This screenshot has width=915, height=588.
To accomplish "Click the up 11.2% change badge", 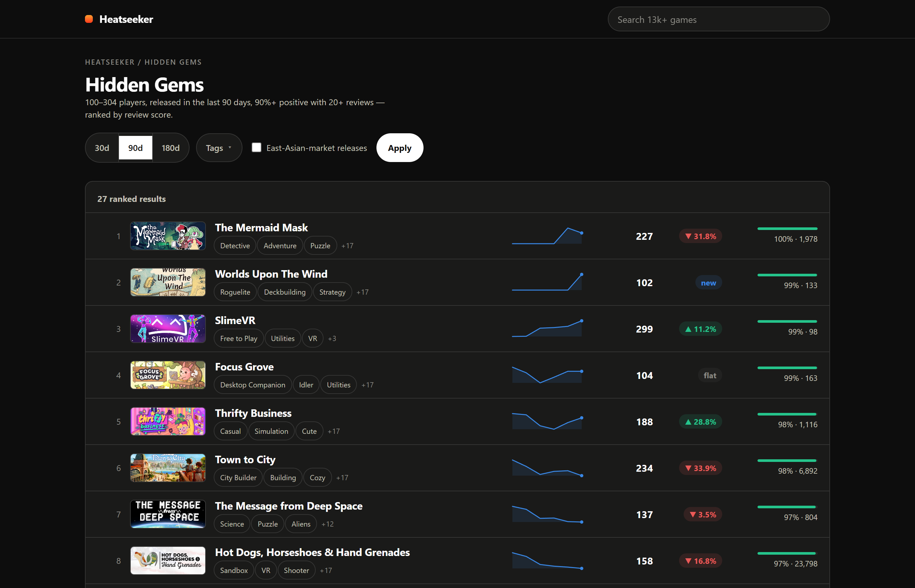I will pyautogui.click(x=700, y=329).
